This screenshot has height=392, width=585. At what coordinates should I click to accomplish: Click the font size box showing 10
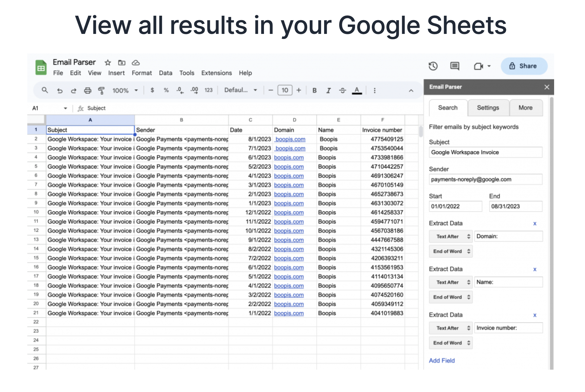(285, 90)
